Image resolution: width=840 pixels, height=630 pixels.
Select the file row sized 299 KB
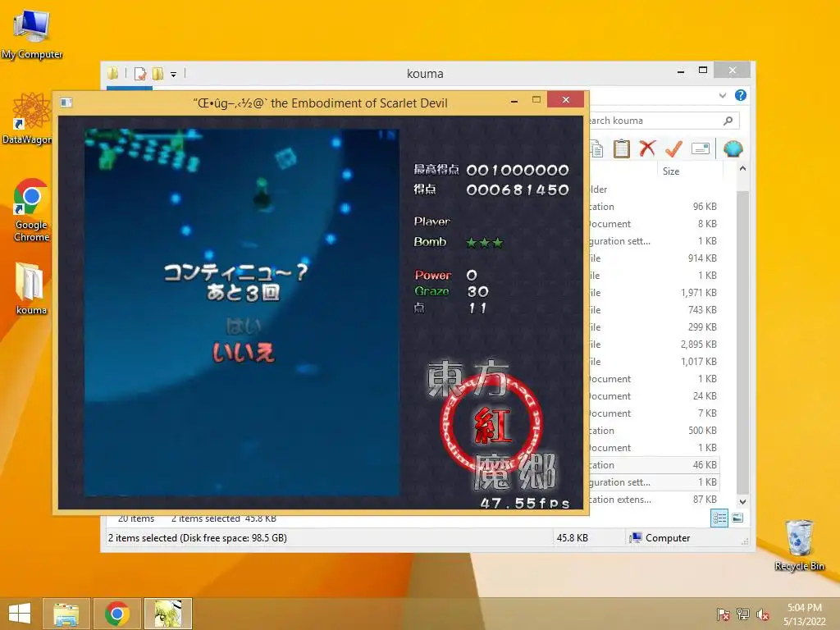click(654, 326)
